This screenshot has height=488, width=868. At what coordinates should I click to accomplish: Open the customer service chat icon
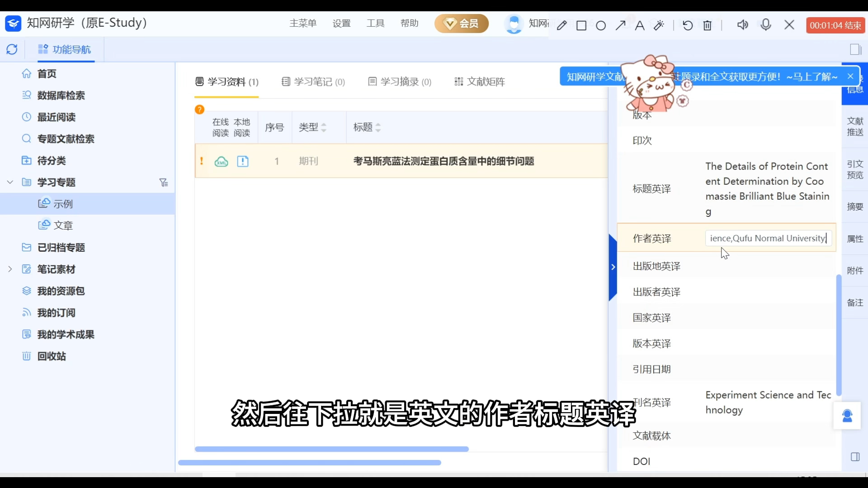click(x=847, y=416)
